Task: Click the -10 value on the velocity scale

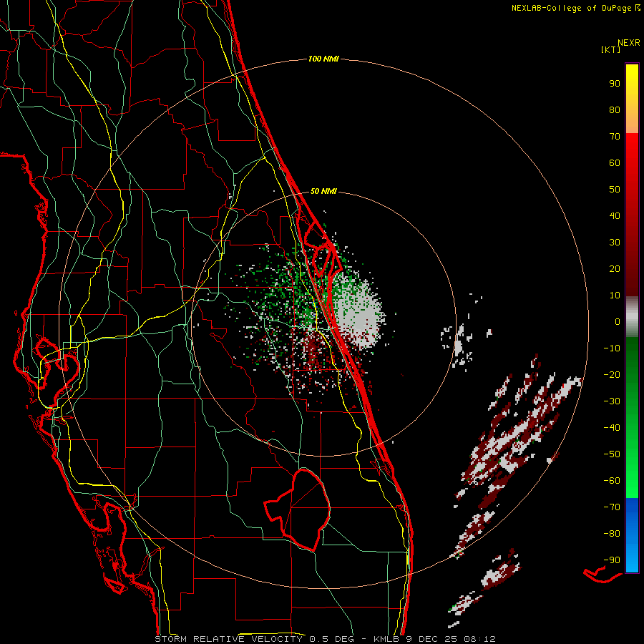Action: [612, 348]
